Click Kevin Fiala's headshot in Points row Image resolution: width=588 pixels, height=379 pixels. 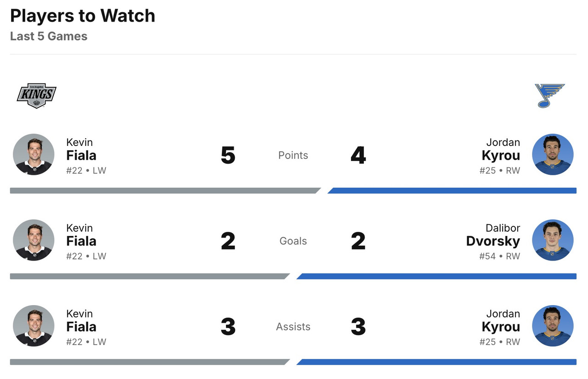pos(34,155)
